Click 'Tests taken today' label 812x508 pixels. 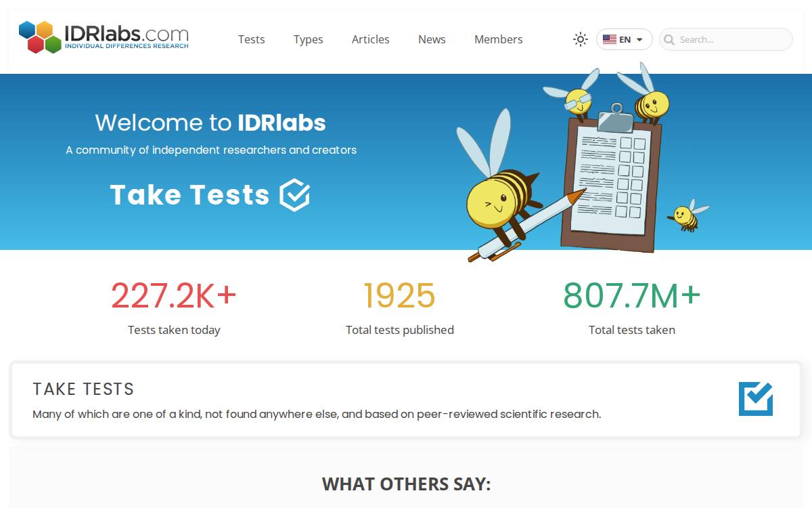[x=174, y=330]
